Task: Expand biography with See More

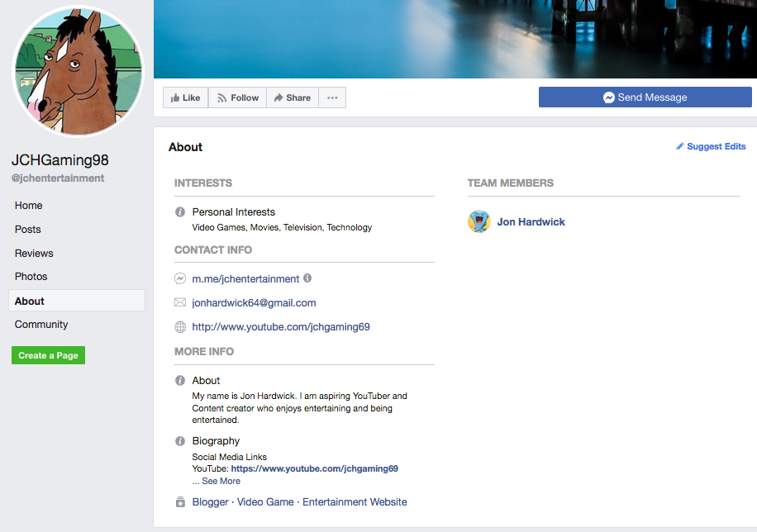Action: pos(221,481)
